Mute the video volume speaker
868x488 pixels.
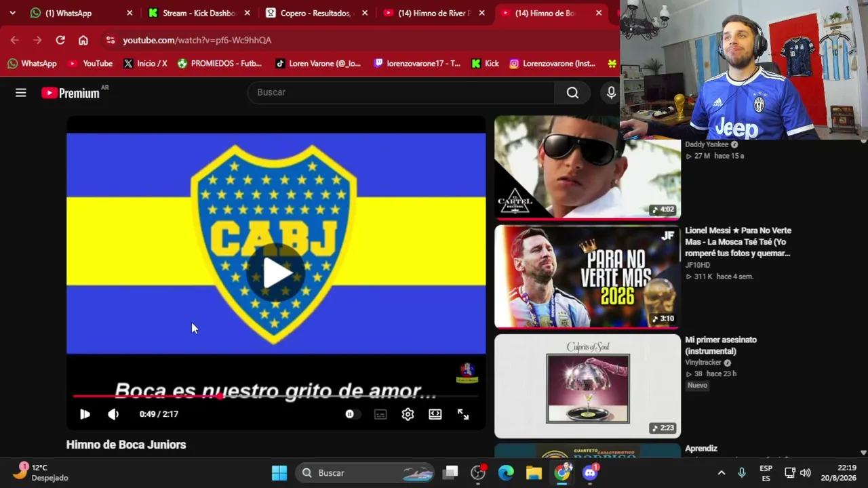(113, 414)
